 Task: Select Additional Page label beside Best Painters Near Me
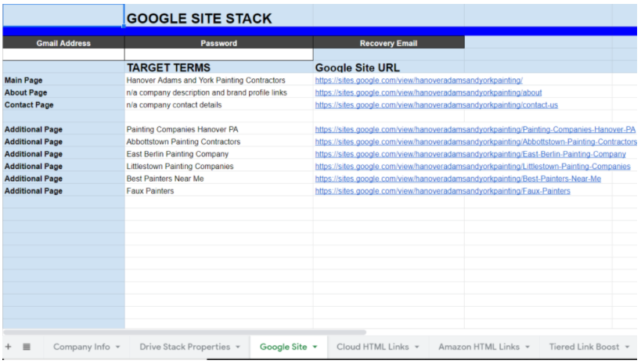(63, 178)
